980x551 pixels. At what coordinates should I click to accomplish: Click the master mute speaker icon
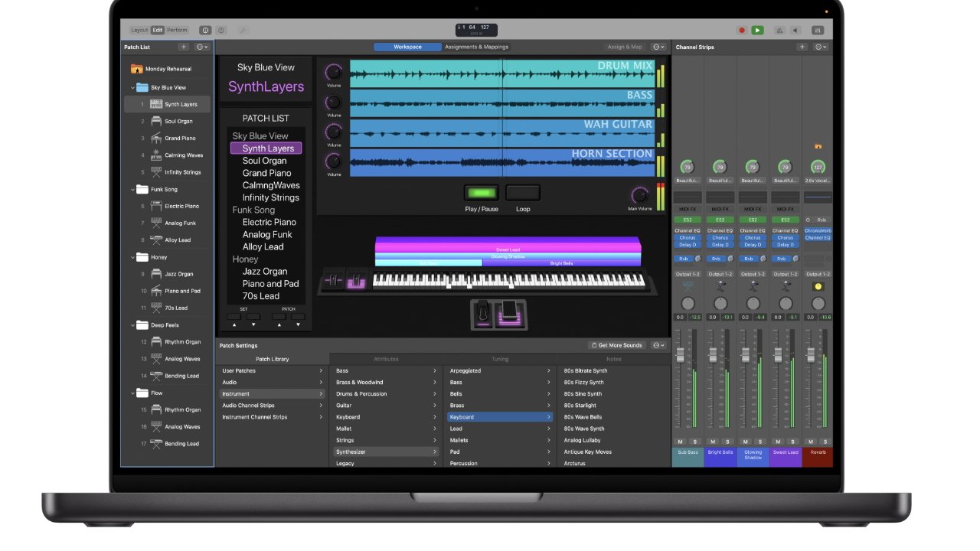(796, 30)
